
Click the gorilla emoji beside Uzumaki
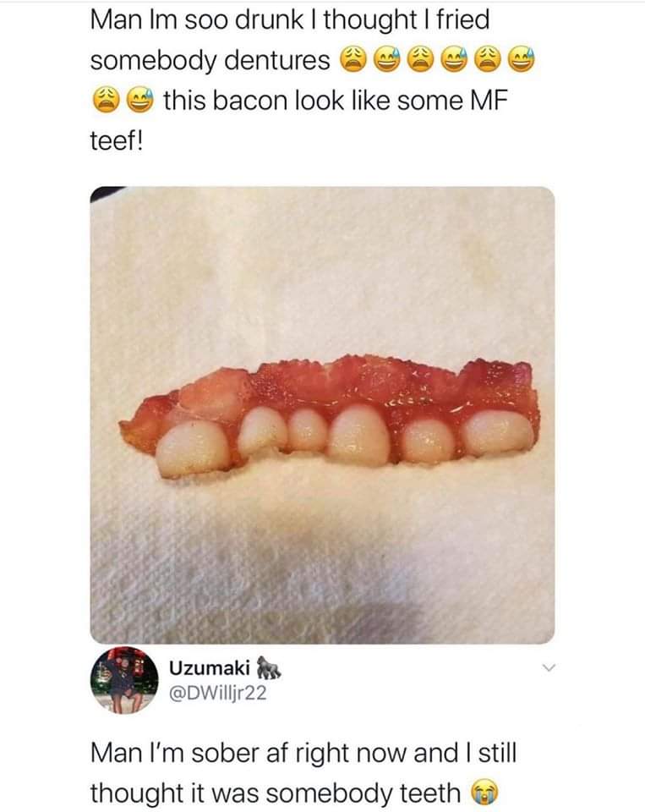coord(269,667)
